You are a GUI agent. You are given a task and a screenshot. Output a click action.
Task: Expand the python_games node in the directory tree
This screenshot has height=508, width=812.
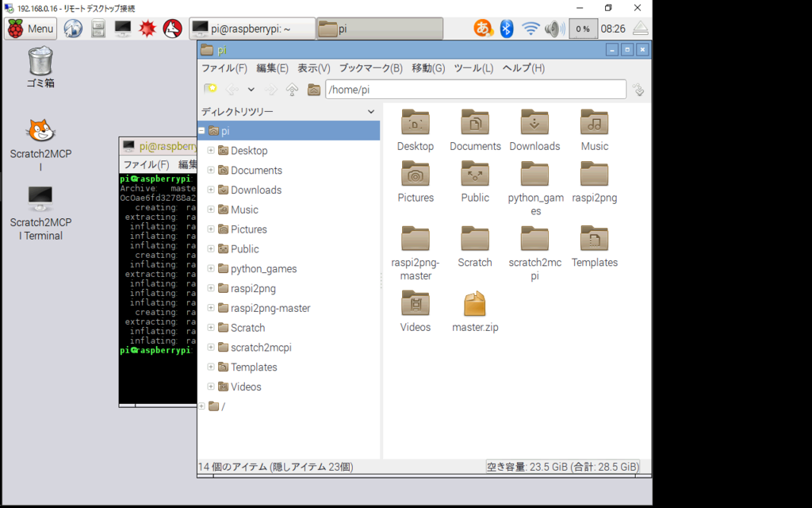tap(211, 268)
